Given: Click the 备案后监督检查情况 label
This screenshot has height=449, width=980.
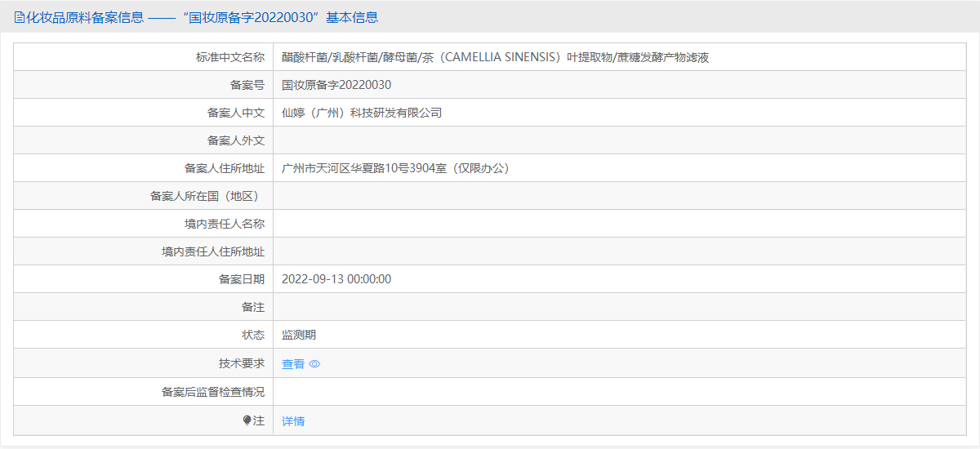Looking at the screenshot, I should 213,392.
